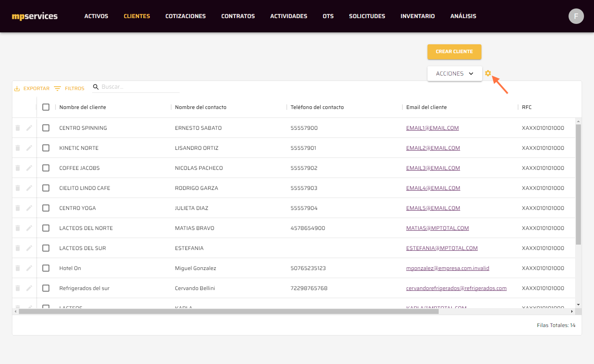594x364 pixels.
Task: Click the EXPORTAR button
Action: coord(32,89)
